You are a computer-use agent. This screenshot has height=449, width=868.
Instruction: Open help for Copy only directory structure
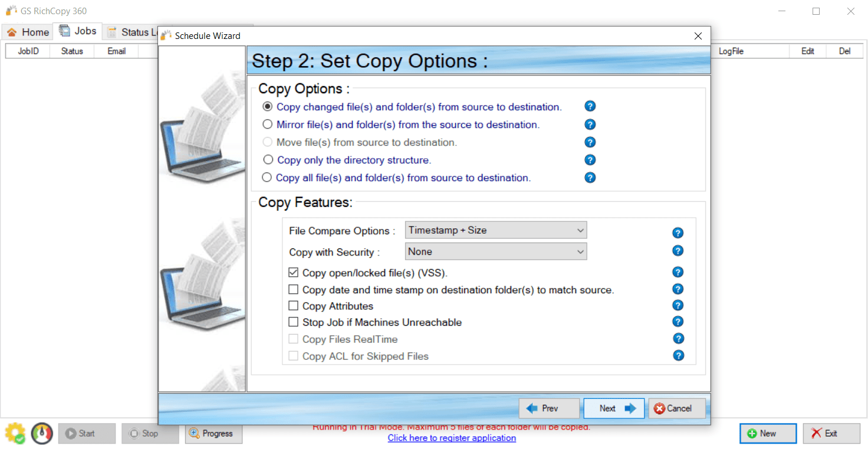[x=590, y=160]
